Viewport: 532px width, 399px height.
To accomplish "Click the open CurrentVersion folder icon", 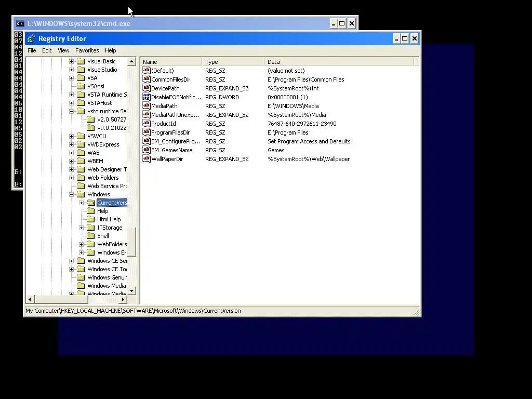I will pos(90,203).
